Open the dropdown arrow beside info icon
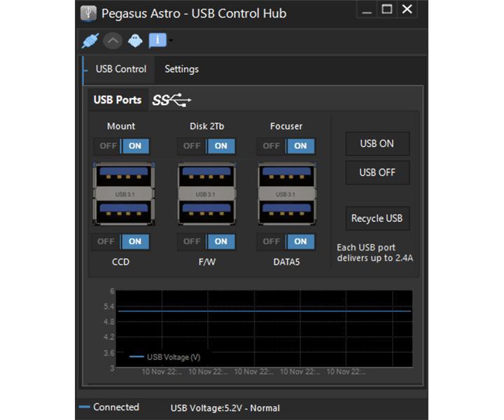This screenshot has height=420, width=504. 171,41
